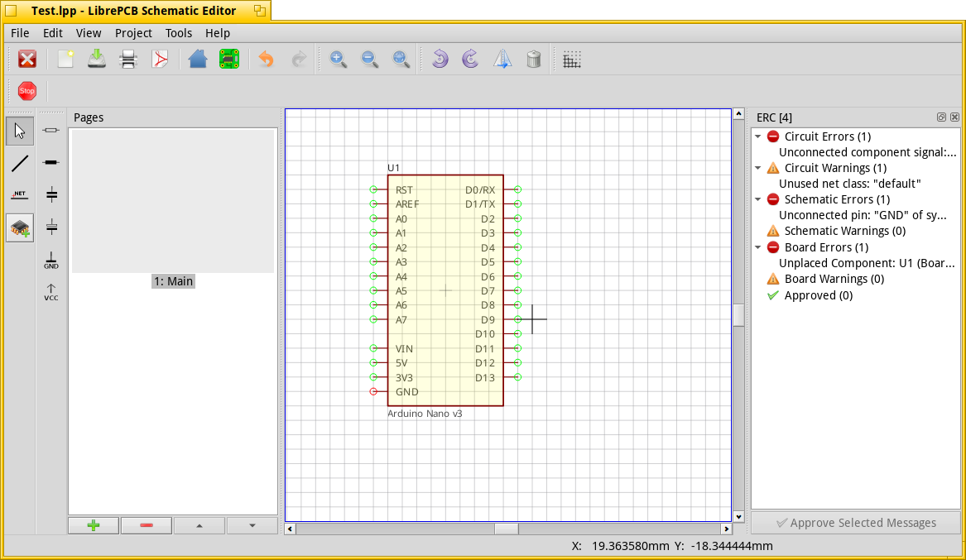Open the Edit menu
The width and height of the screenshot is (966, 560).
[52, 33]
